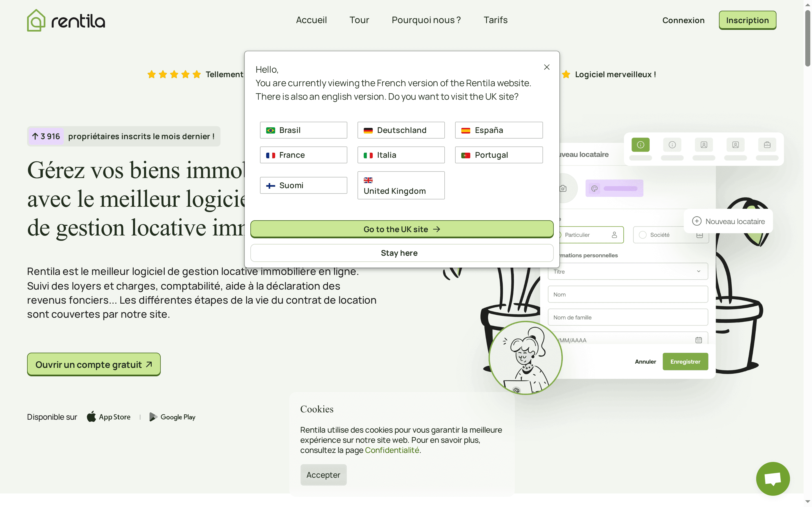Select the third person-card step icon
This screenshot has width=812, height=507.
tap(704, 144)
